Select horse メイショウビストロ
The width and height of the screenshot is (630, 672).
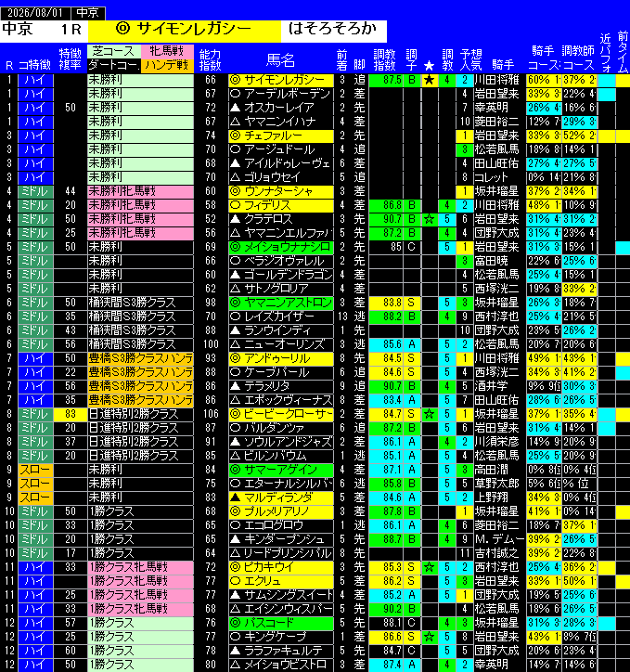coord(281,666)
